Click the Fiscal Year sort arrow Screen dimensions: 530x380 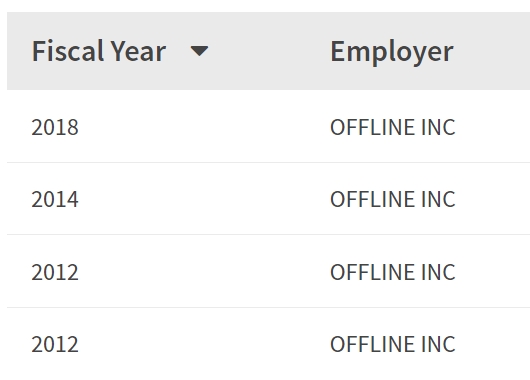click(199, 51)
